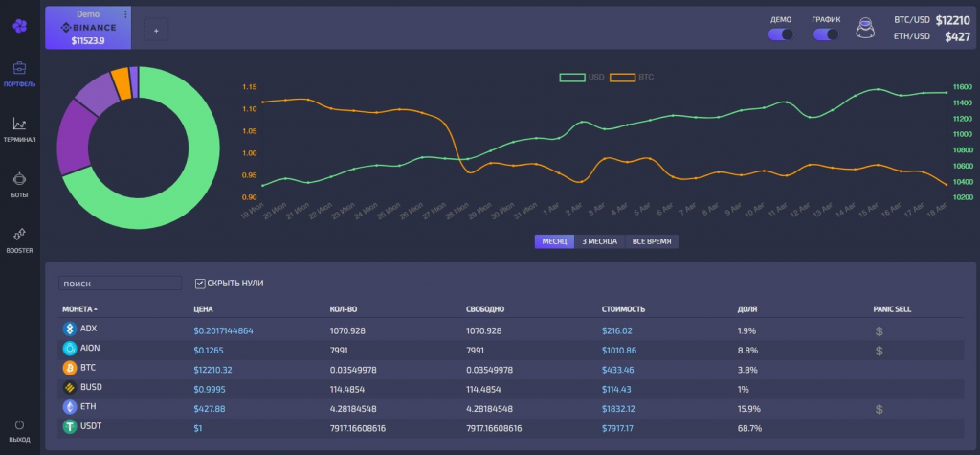Click the panic sell icon for ADX
Screen dimensions: 980x455
pos(880,330)
